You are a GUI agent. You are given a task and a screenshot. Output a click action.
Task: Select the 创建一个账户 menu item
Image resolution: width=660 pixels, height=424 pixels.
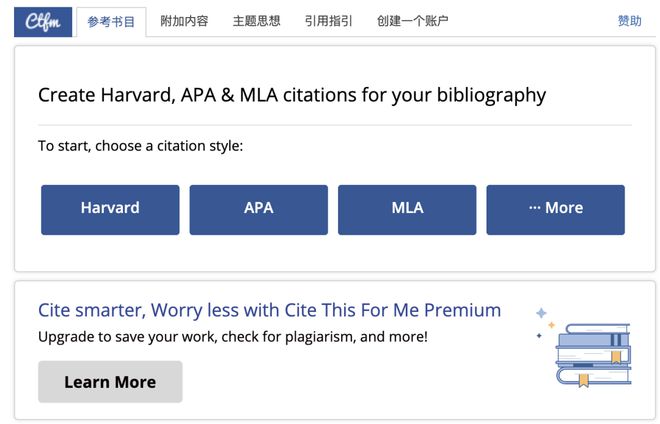click(x=412, y=21)
